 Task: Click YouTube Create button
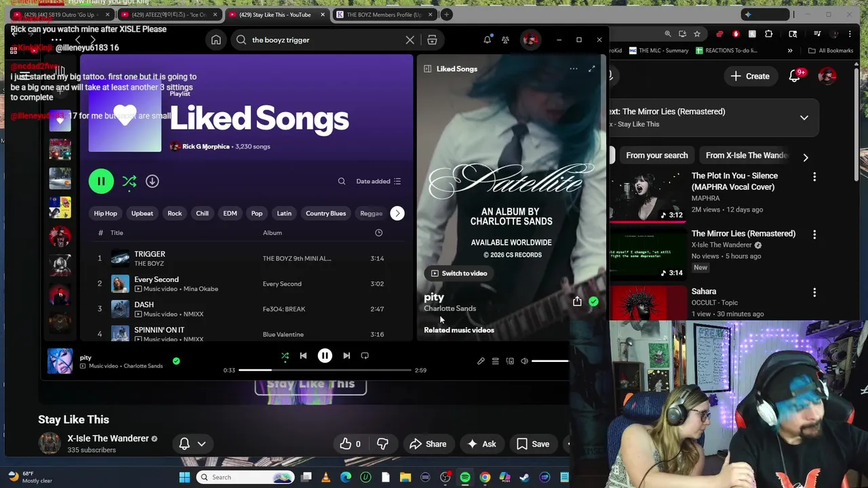pos(750,76)
